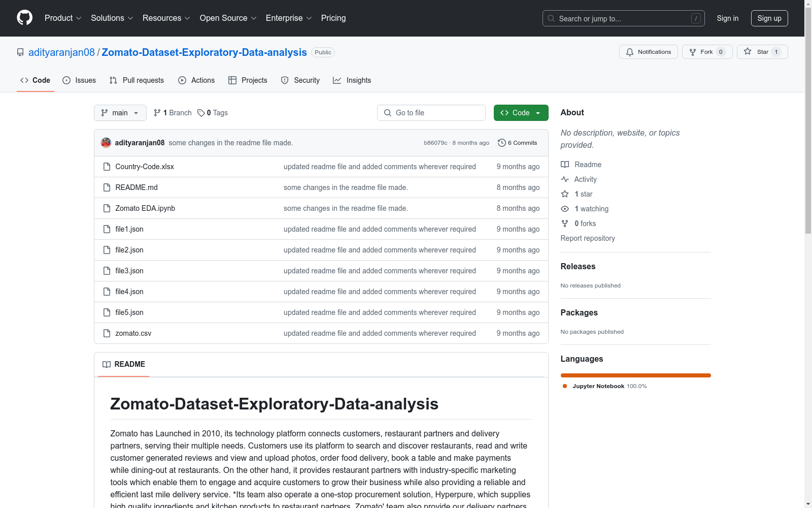Click file icon beside file1.json
This screenshot has width=812, height=508.
[x=107, y=229]
